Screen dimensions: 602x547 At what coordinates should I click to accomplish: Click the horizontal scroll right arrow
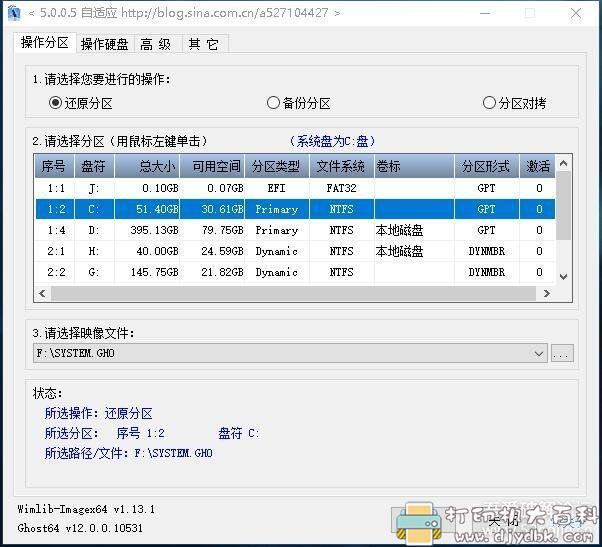[x=546, y=294]
